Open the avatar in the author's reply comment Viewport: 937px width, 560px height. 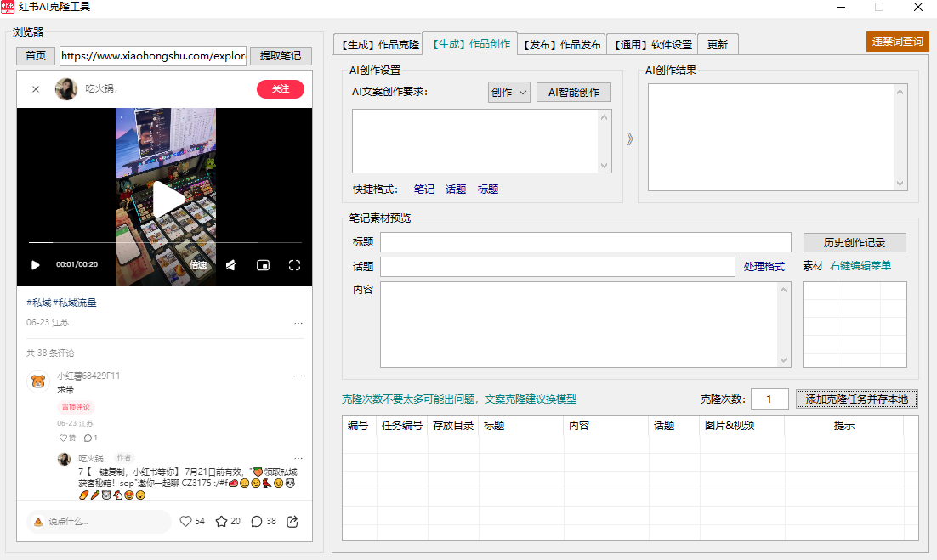pyautogui.click(x=64, y=459)
